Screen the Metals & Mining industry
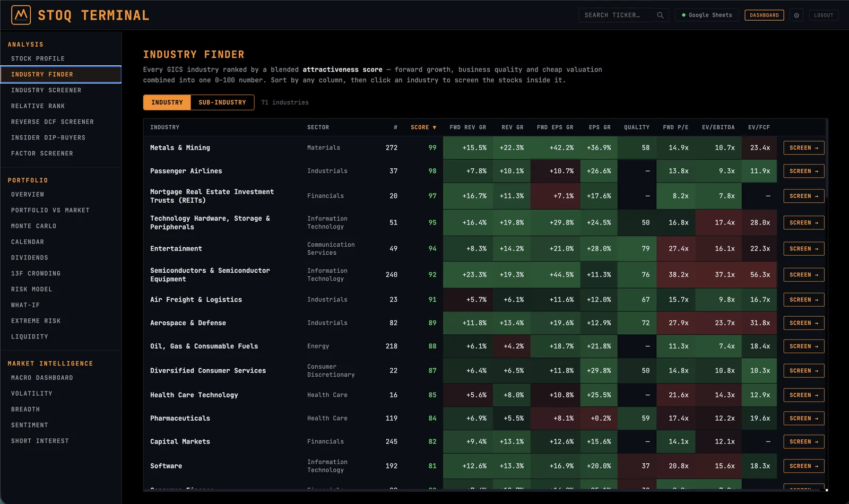This screenshot has height=504, width=849. [x=803, y=148]
